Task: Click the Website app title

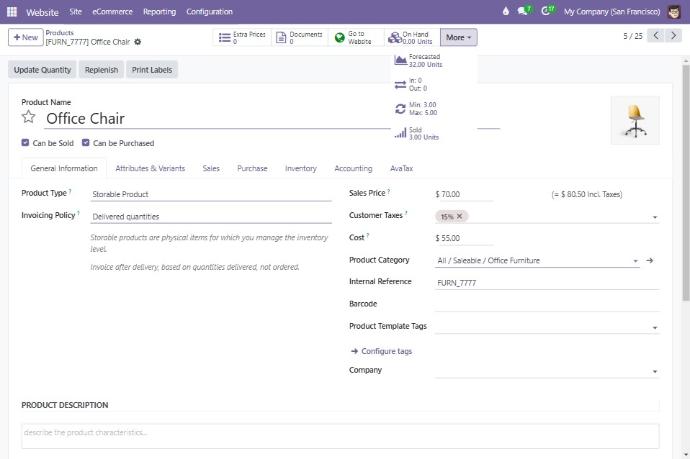Action: click(x=42, y=12)
